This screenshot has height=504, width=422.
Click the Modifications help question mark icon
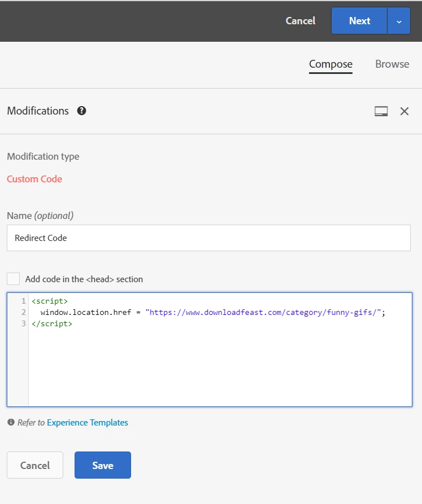[x=82, y=111]
